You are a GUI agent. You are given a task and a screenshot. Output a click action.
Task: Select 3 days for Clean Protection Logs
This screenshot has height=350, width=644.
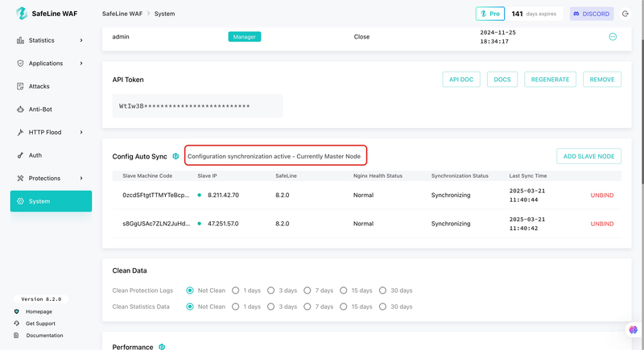pyautogui.click(x=270, y=290)
